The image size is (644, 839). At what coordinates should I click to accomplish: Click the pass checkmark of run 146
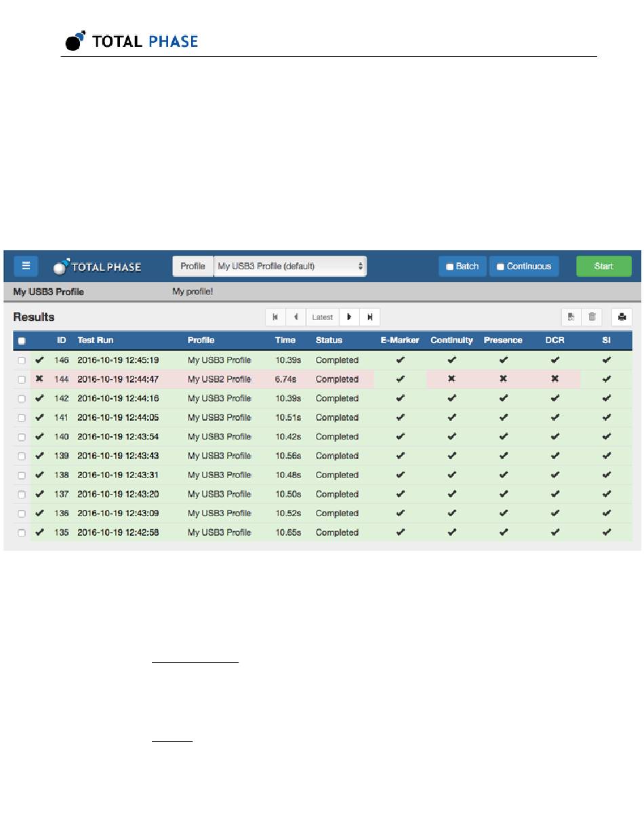pyautogui.click(x=39, y=360)
